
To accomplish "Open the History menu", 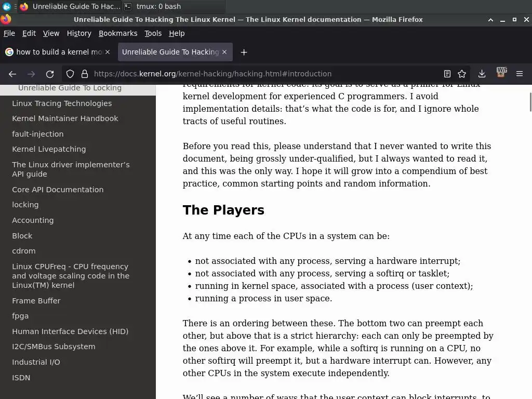I will point(79,33).
